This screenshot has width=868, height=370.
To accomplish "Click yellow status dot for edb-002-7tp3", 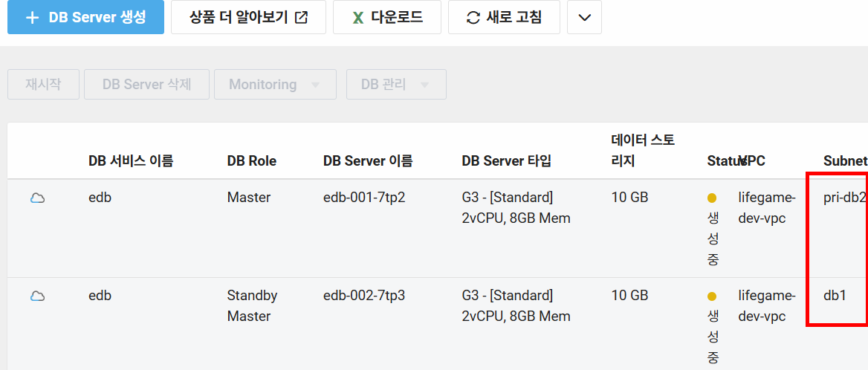I will [x=712, y=296].
